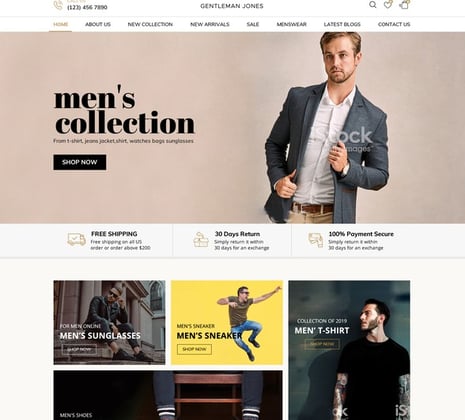The image size is (465, 420).
Task: Open the shopping cart icon
Action: point(404,5)
